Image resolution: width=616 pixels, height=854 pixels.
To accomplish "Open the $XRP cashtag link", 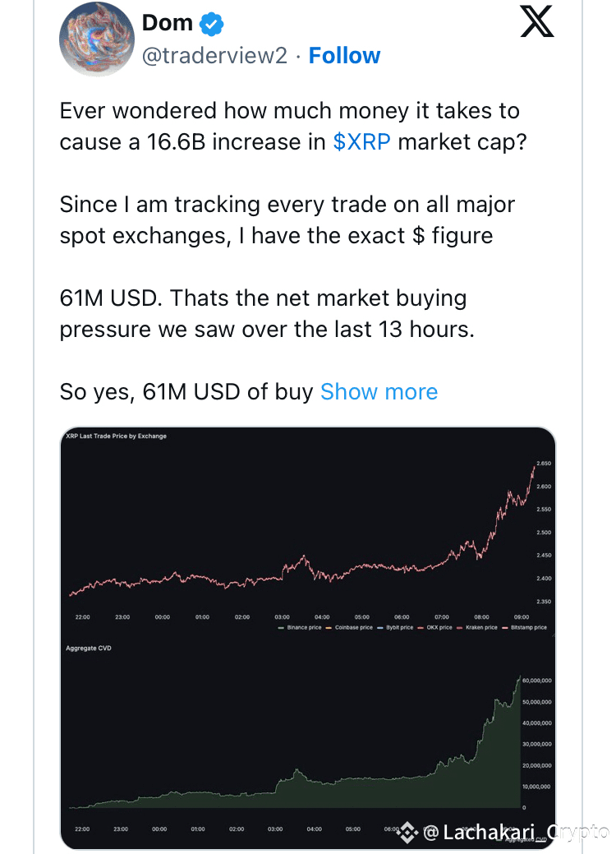I will [362, 141].
